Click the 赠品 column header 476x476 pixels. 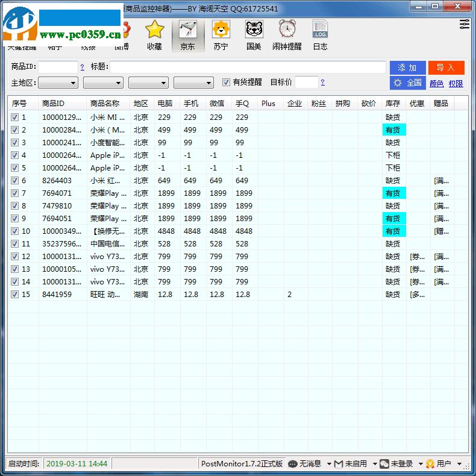tap(442, 104)
